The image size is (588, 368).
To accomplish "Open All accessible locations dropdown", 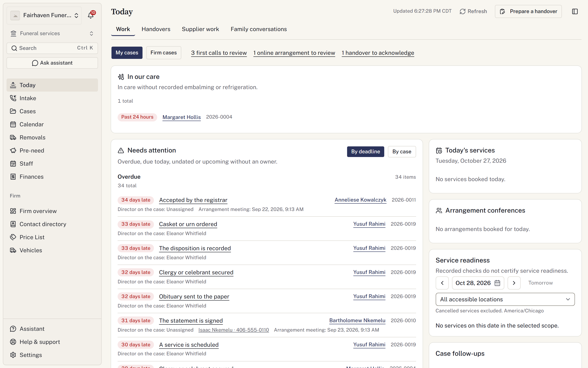I will coord(505,299).
